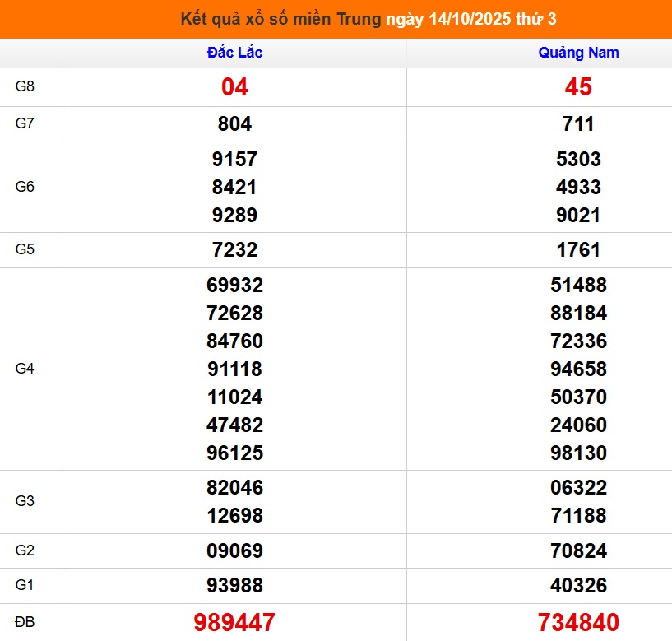Click the G6 number 8421
This screenshot has height=641, width=672.
(234, 187)
